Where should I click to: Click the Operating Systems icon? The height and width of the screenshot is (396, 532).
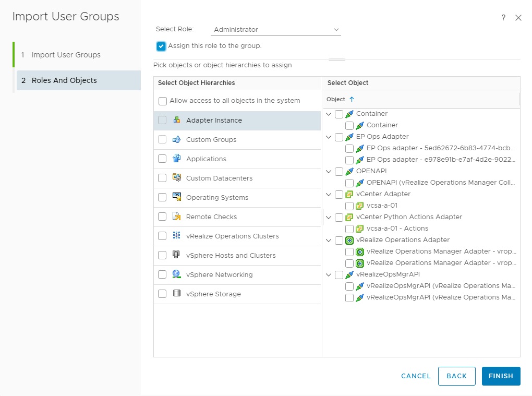(x=177, y=197)
